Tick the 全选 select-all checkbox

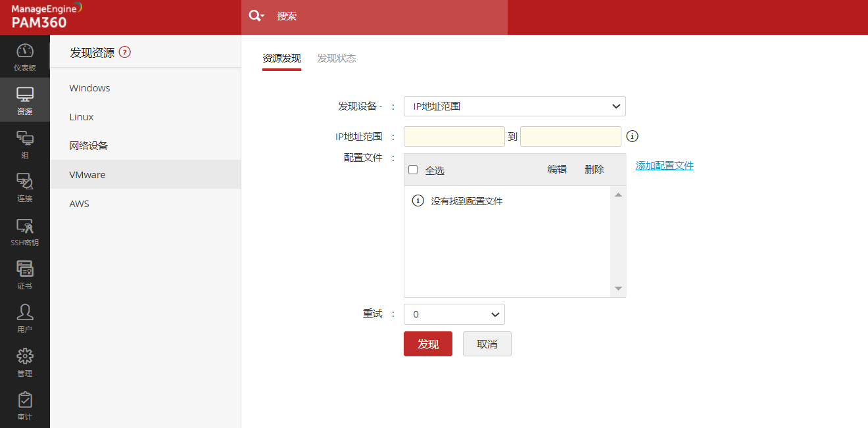[x=413, y=170]
